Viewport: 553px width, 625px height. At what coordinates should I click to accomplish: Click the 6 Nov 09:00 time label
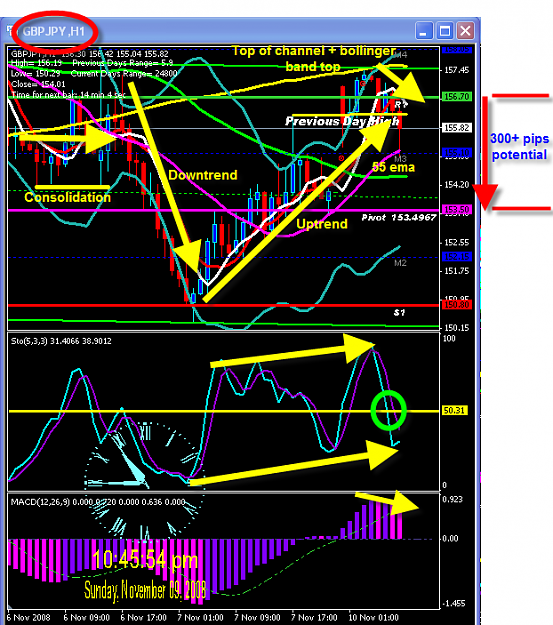(87, 618)
